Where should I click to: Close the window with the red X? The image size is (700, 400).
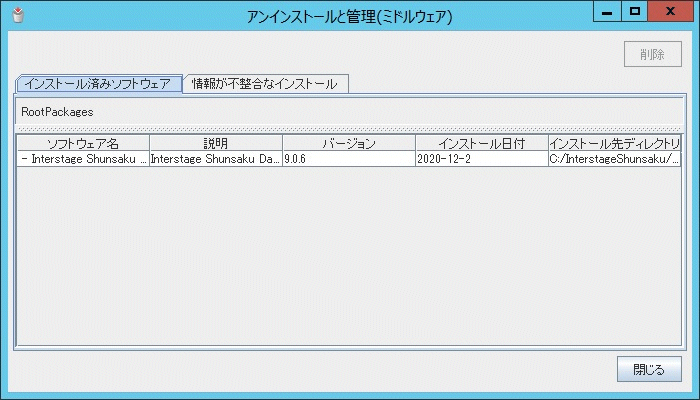pyautogui.click(x=670, y=12)
